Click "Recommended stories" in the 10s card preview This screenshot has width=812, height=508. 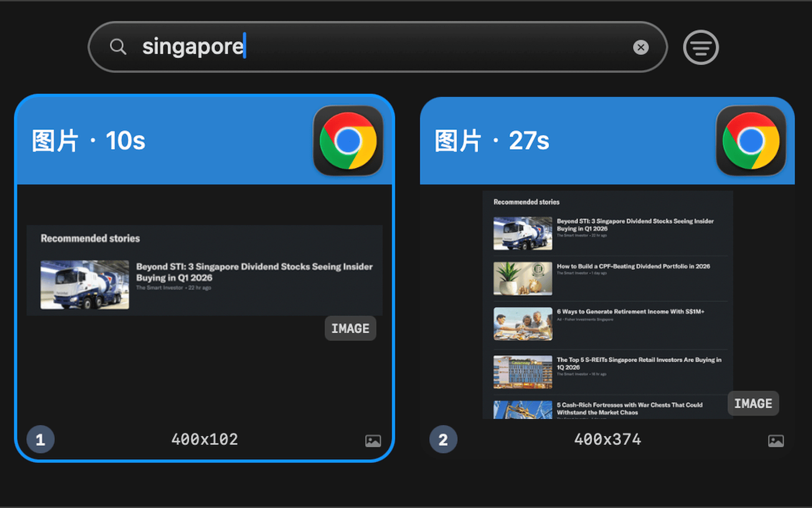click(x=90, y=238)
